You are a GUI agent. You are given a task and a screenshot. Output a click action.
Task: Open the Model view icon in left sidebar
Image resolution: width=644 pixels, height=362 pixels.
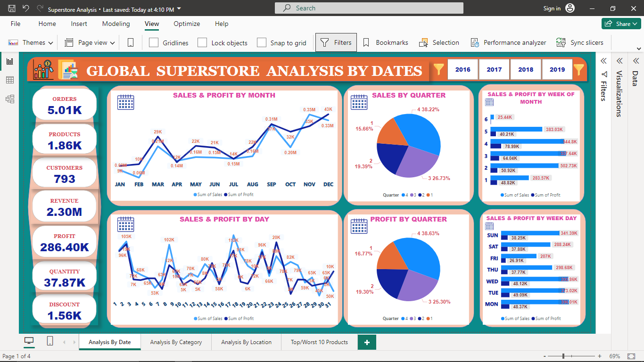(x=9, y=99)
